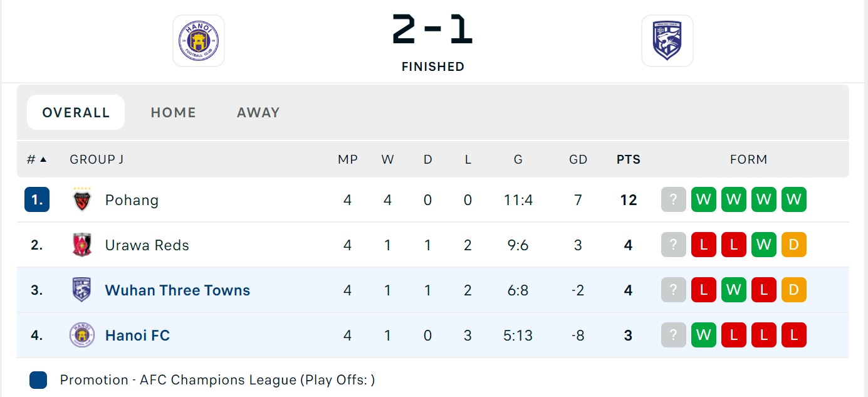Open the Hanoi FC crest in the match header
The image size is (868, 397).
[199, 41]
